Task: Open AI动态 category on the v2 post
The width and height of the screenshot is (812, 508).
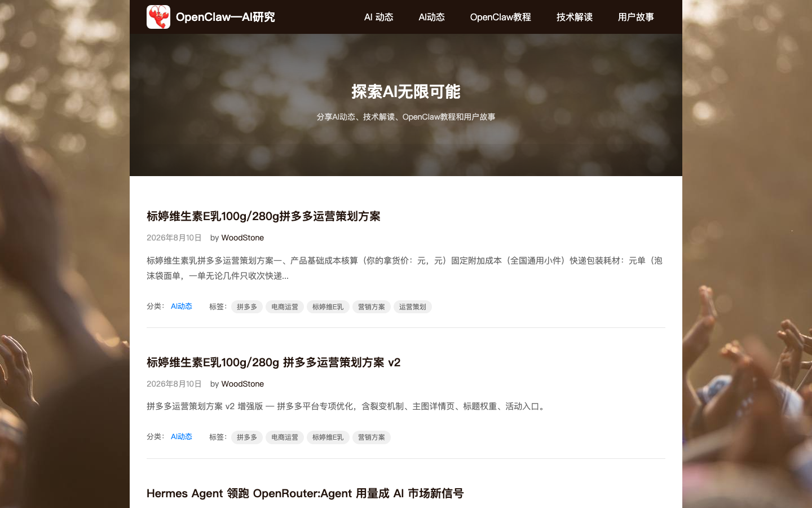Action: (182, 436)
